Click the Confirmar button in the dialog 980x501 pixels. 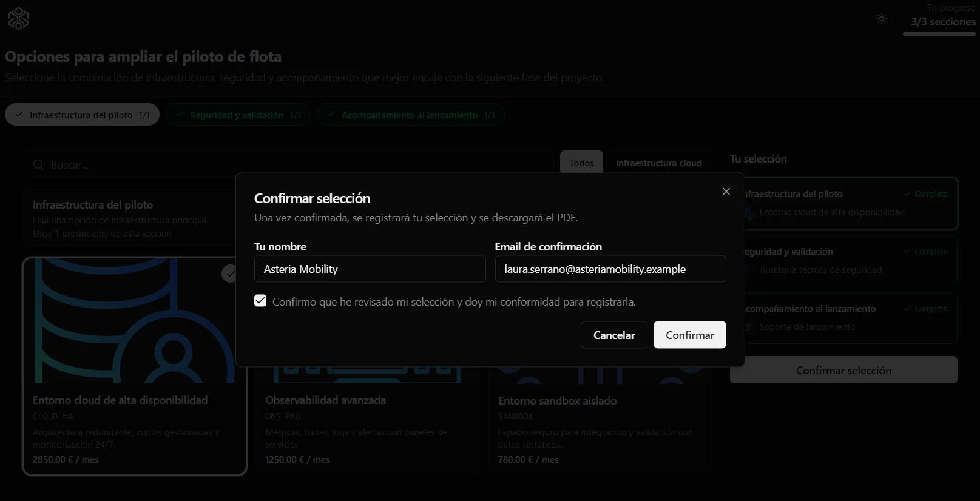point(689,335)
